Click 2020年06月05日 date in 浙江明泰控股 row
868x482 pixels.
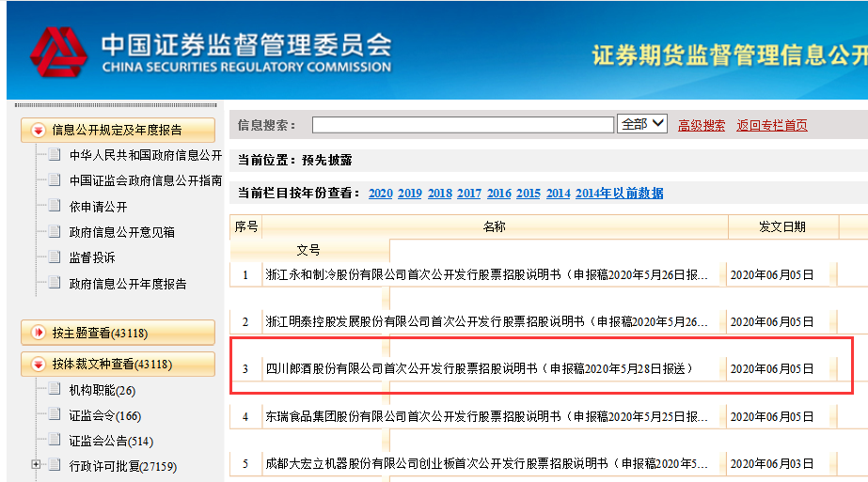[x=772, y=322]
